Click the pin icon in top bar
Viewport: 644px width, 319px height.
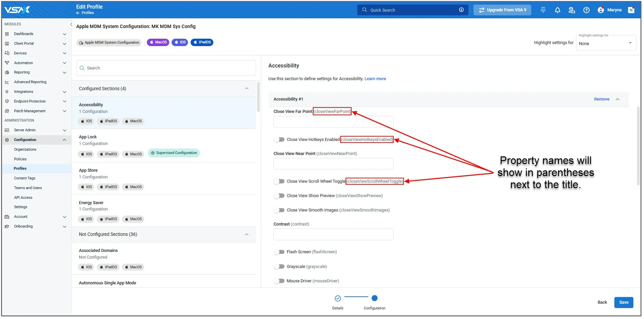(543, 10)
